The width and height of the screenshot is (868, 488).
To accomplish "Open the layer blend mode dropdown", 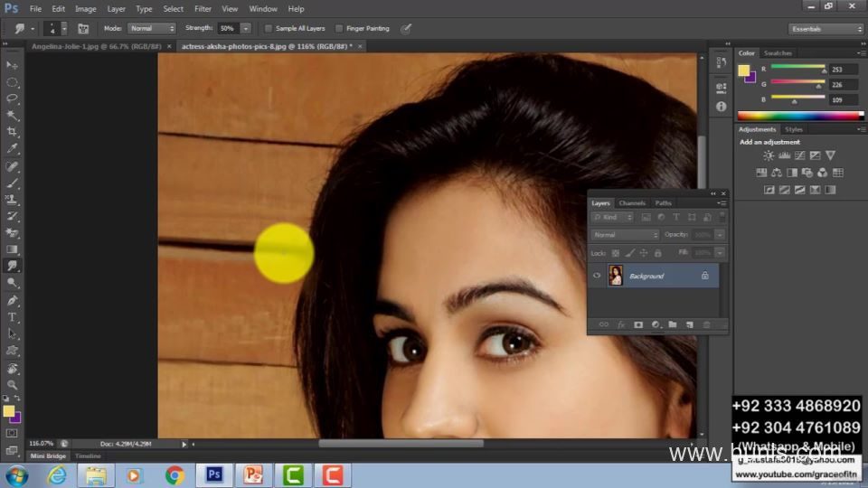I will 625,235.
